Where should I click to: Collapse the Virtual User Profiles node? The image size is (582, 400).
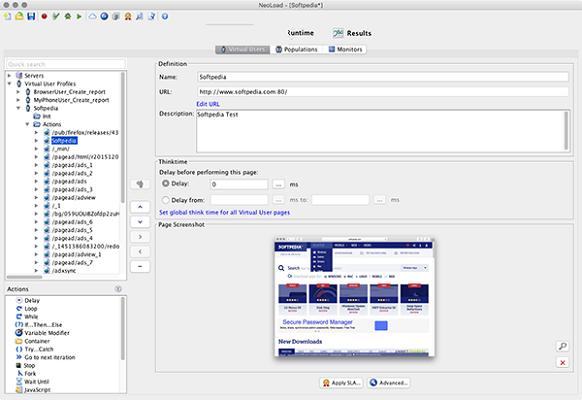tap(9, 83)
